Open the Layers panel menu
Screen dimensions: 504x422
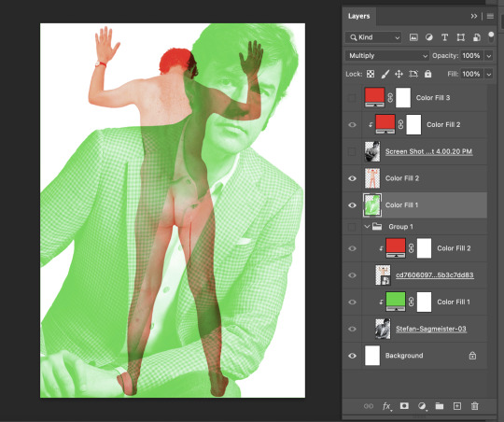click(490, 16)
